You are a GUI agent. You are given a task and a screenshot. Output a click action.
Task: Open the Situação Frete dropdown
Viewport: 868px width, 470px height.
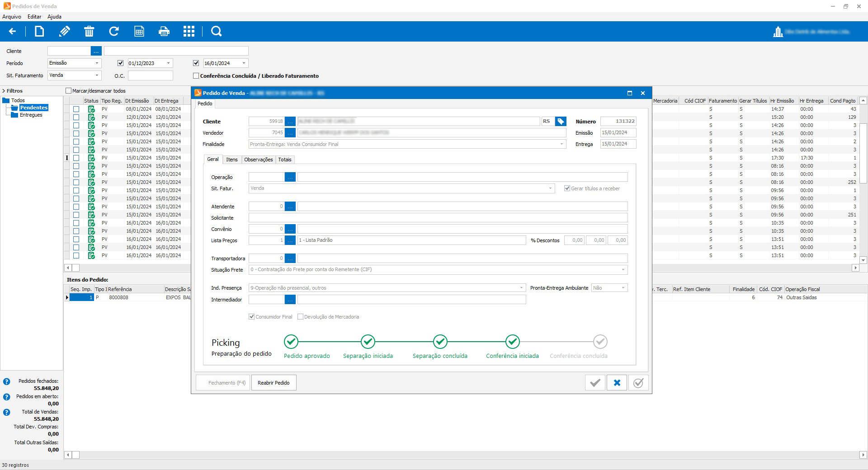coord(623,270)
